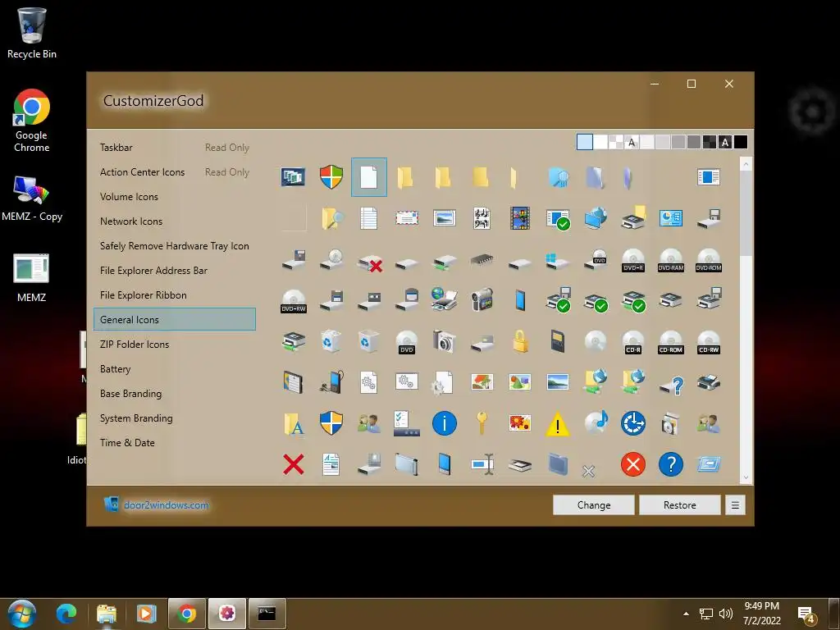Select the blue info circle icon
840x630 pixels.
pos(444,423)
